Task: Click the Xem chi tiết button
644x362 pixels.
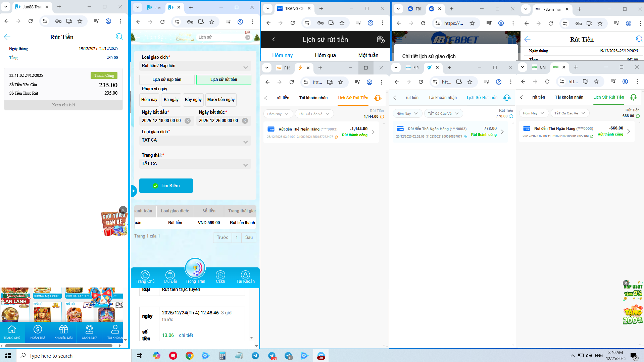Action: pos(63,105)
